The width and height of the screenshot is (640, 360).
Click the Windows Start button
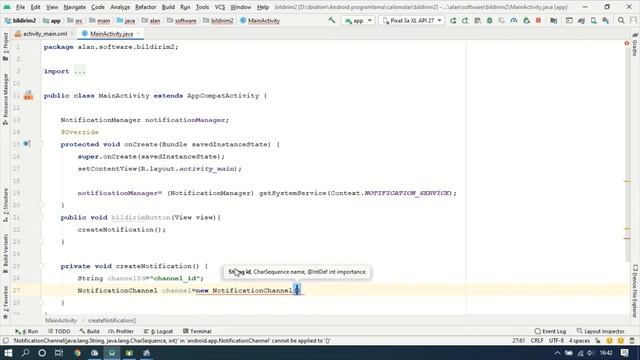pos(8,353)
